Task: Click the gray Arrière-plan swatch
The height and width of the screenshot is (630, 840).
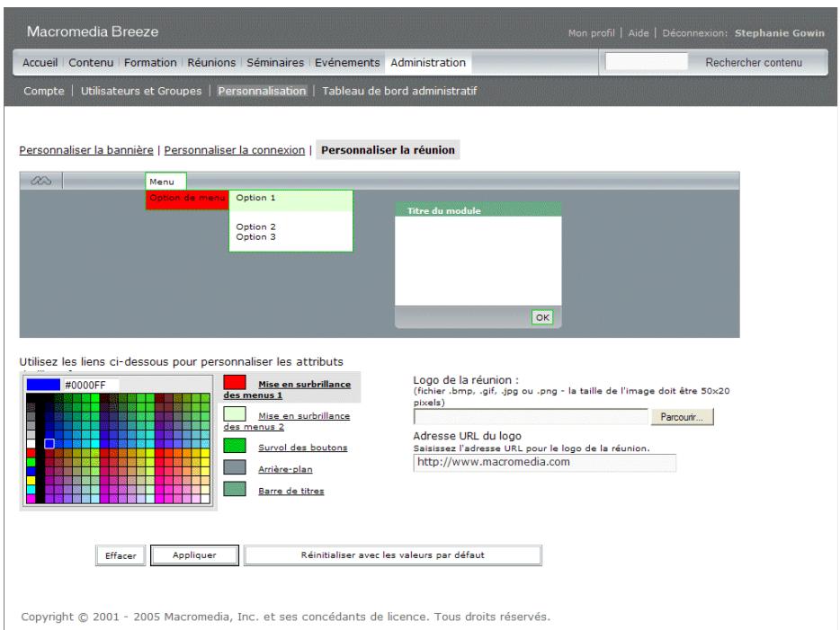Action: (235, 467)
